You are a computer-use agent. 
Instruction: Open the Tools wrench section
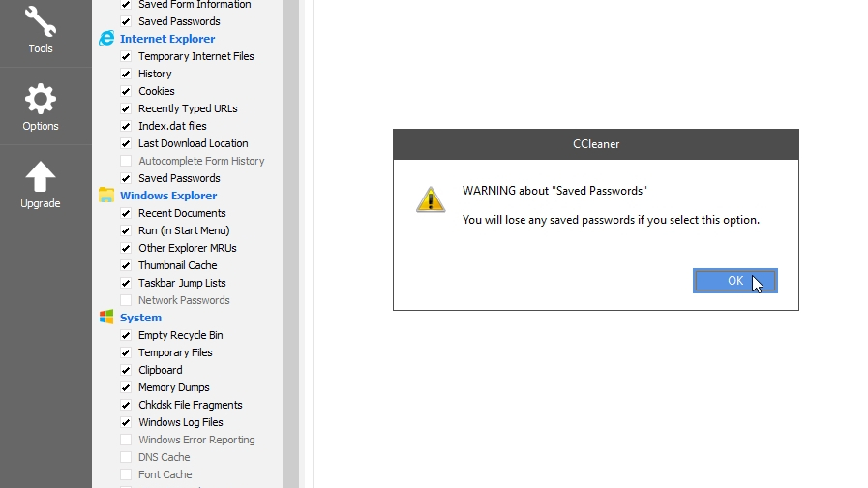click(x=41, y=30)
